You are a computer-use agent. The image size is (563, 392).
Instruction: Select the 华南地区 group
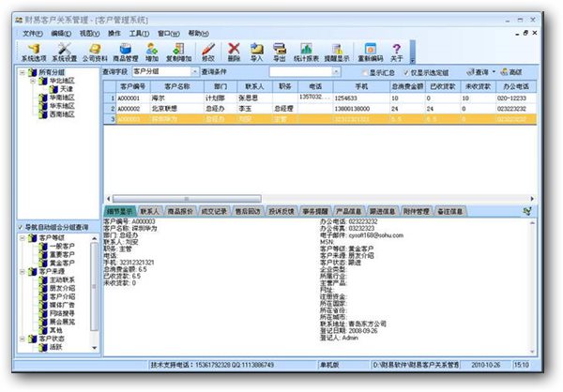pos(62,98)
